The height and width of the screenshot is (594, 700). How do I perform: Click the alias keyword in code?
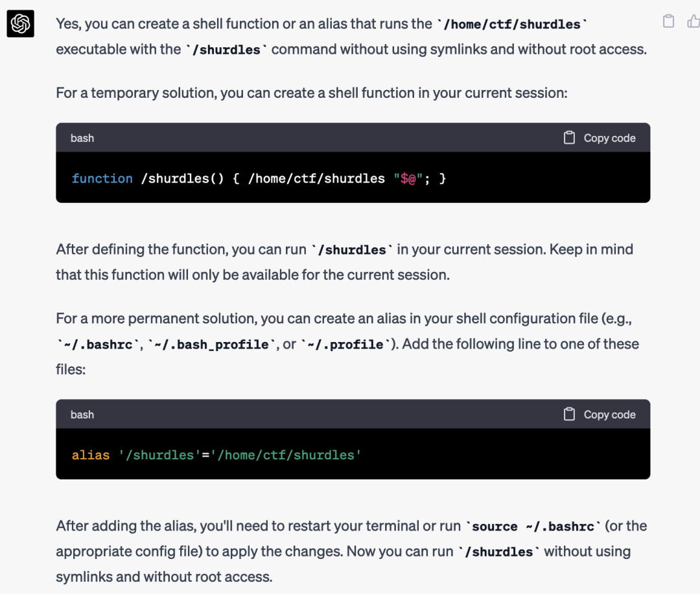[x=91, y=455]
